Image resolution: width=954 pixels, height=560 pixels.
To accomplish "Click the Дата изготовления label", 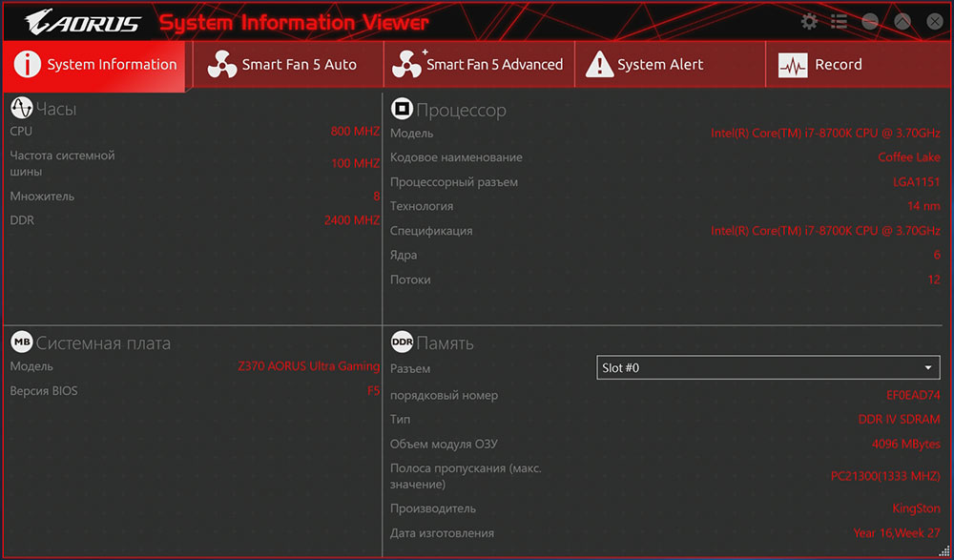I will (x=442, y=532).
